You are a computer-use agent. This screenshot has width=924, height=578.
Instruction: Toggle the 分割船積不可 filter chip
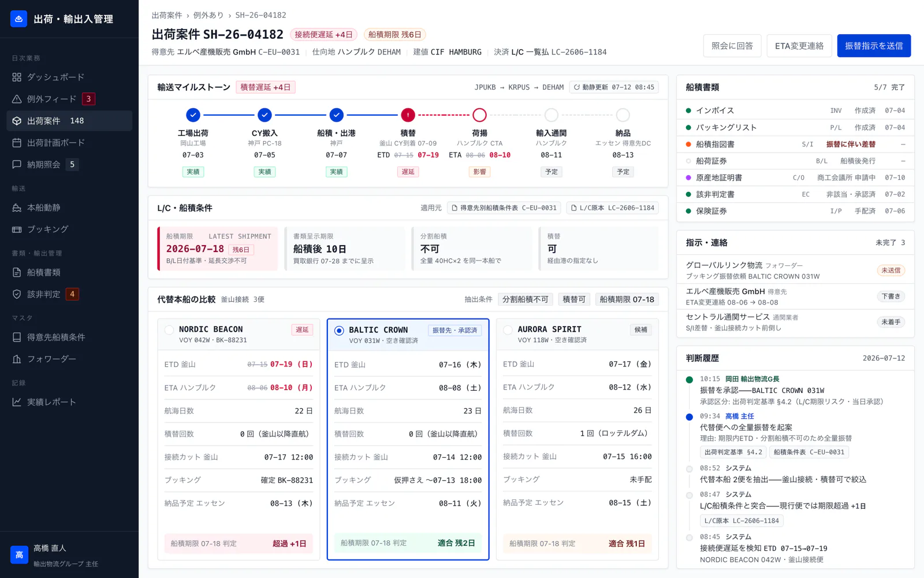[x=525, y=299]
